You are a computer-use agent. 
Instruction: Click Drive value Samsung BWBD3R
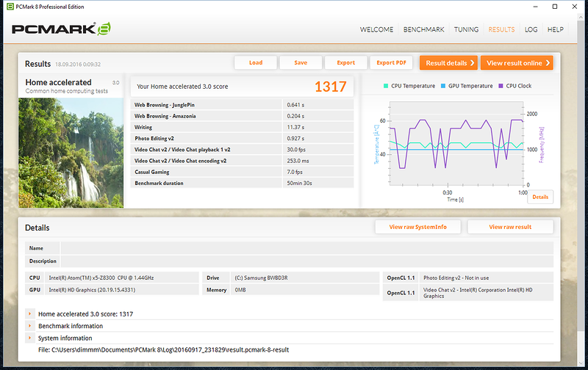click(x=261, y=278)
